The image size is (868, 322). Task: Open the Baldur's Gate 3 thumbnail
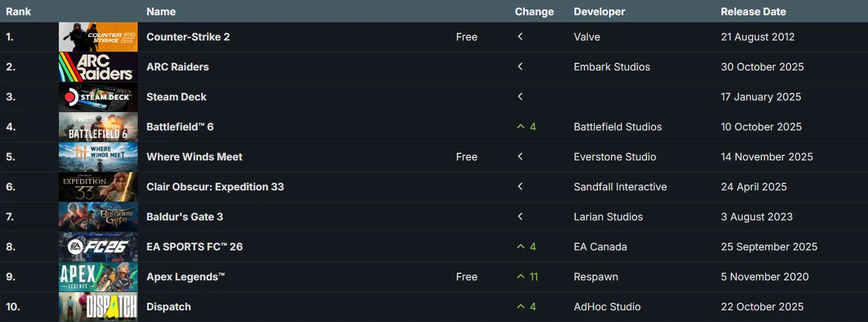pos(98,217)
